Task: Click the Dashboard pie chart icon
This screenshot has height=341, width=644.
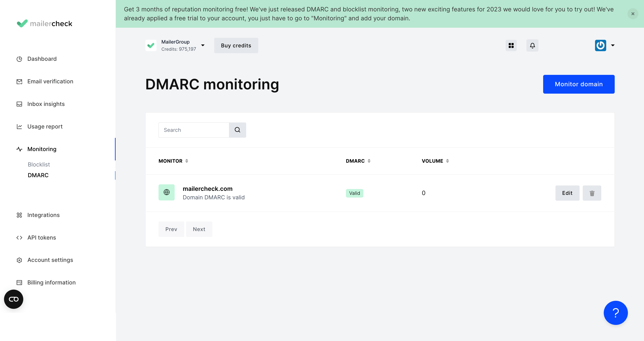Action: point(19,59)
